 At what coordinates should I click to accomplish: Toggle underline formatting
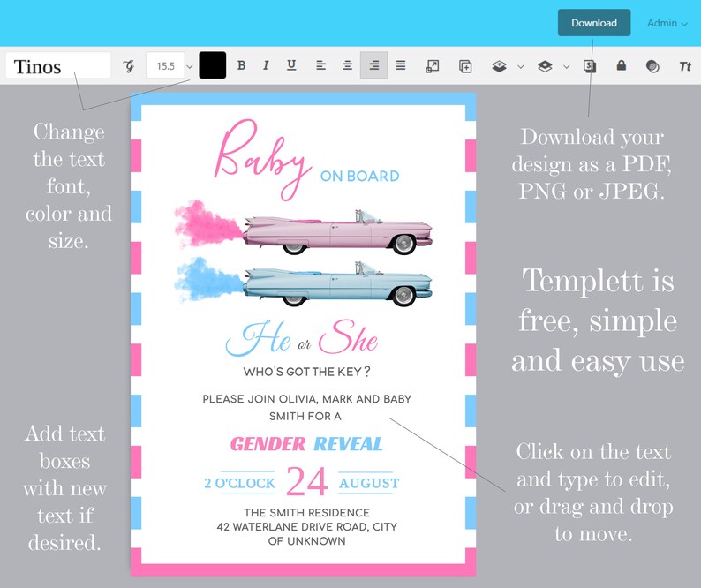[x=291, y=65]
